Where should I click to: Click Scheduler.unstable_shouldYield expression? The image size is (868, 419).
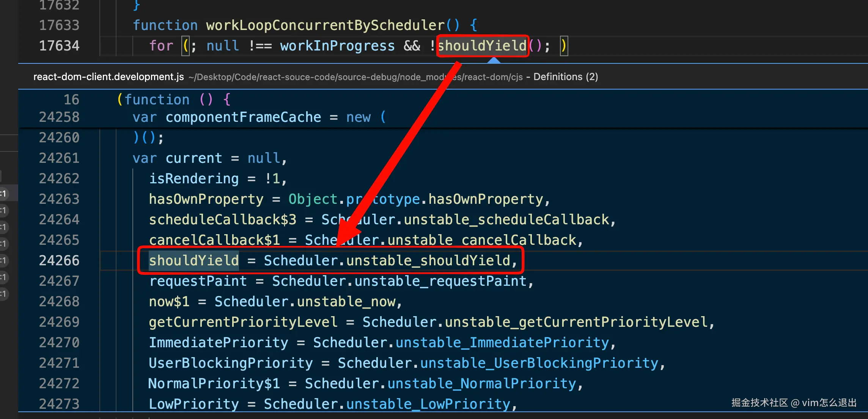coord(387,260)
